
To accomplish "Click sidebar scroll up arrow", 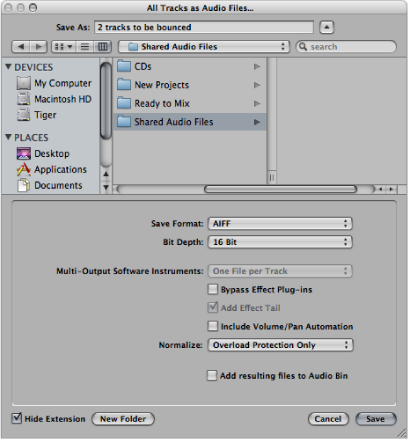I will [x=106, y=174].
